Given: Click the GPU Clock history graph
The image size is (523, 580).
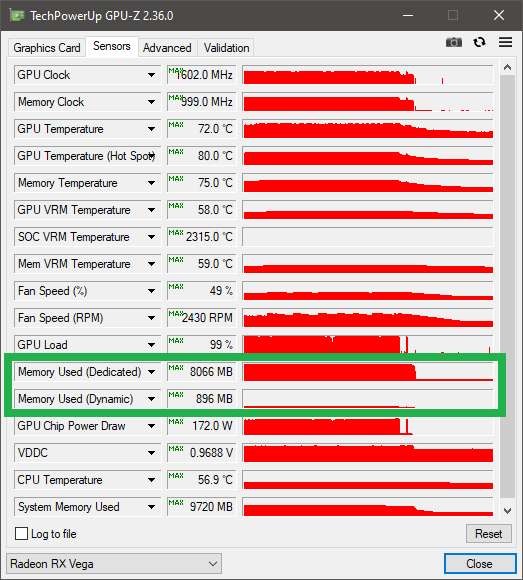Looking at the screenshot, I should [x=368, y=75].
